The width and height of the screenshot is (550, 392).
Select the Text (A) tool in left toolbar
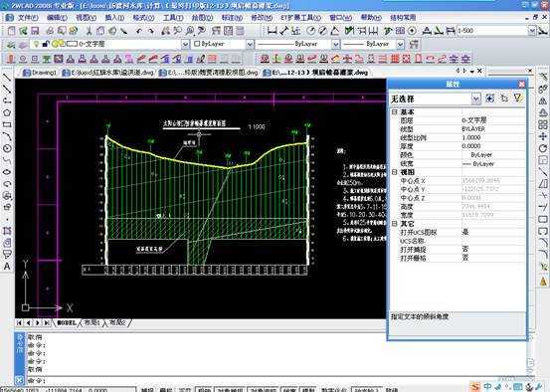tap(7, 267)
